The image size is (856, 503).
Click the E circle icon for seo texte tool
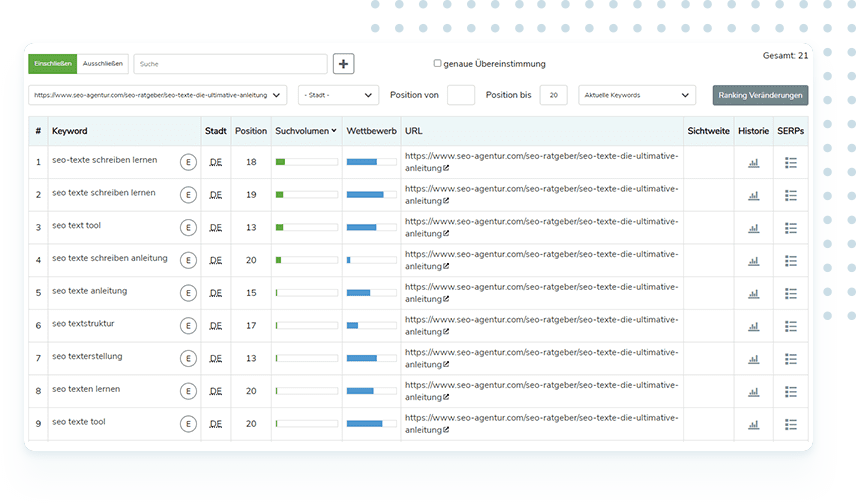pyautogui.click(x=188, y=424)
